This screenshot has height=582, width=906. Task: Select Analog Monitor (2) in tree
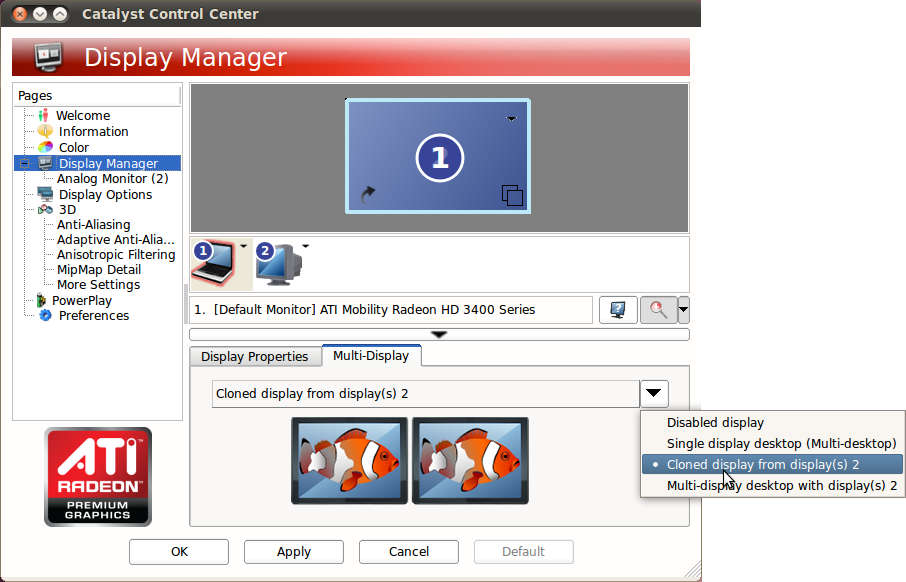(113, 179)
